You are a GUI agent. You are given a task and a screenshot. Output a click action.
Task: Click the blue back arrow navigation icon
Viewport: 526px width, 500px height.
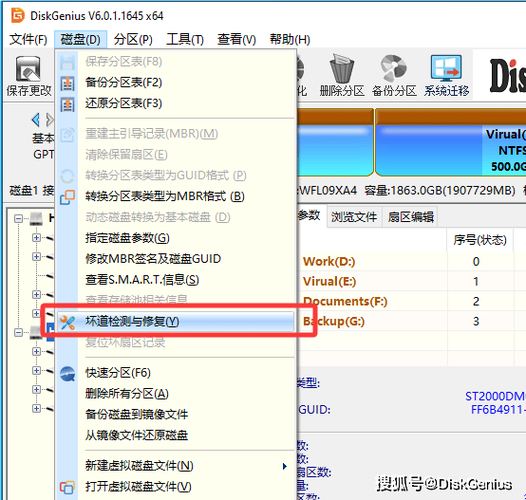(x=36, y=120)
